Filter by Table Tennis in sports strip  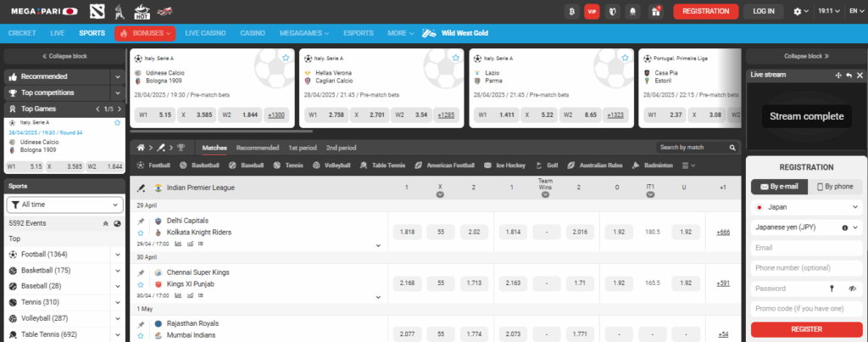pyautogui.click(x=382, y=165)
